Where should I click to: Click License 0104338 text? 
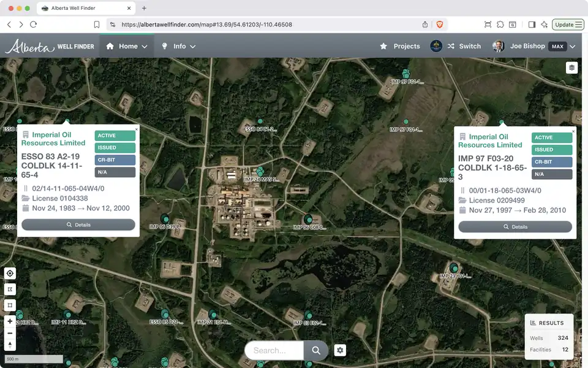point(60,198)
